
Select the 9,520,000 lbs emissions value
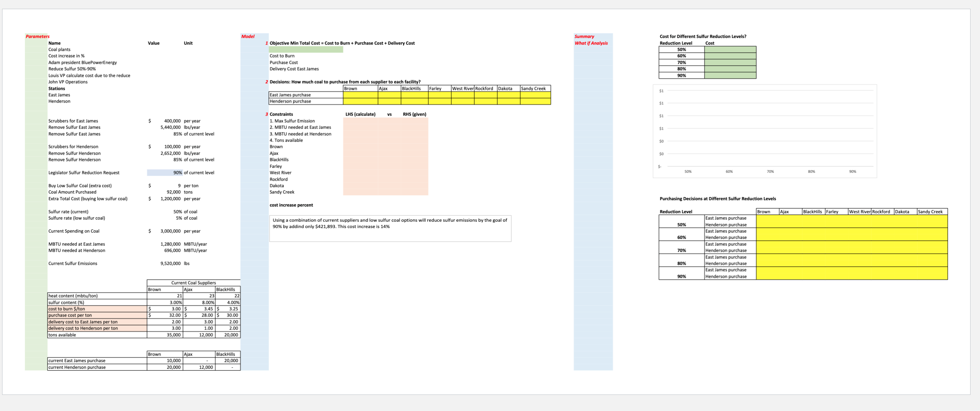pyautogui.click(x=170, y=264)
